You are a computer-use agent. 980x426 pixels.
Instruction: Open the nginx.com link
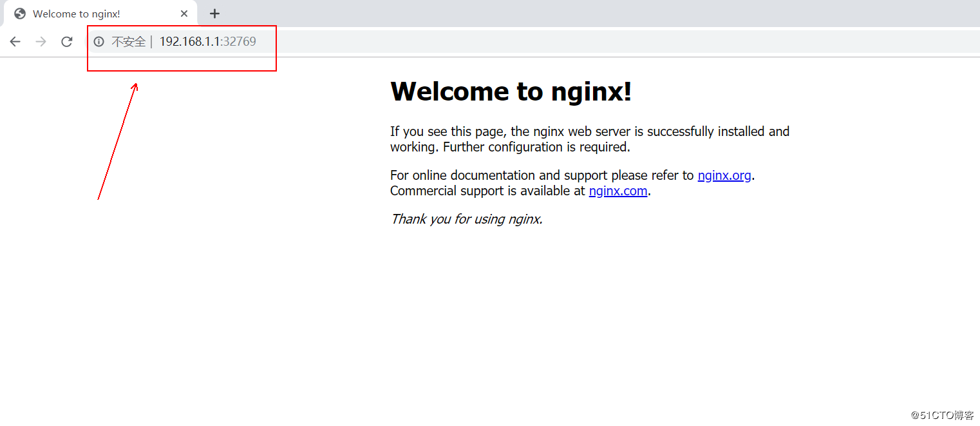point(618,191)
